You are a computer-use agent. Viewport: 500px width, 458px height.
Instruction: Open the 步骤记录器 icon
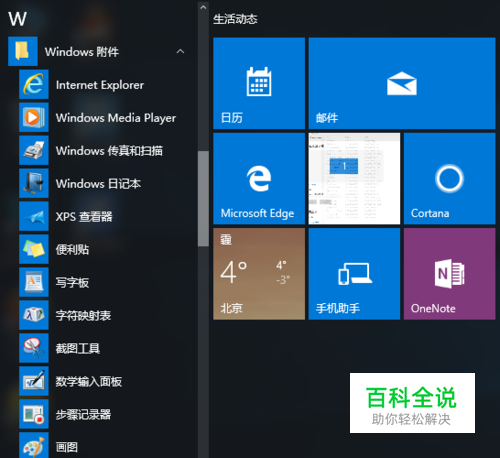tap(34, 414)
